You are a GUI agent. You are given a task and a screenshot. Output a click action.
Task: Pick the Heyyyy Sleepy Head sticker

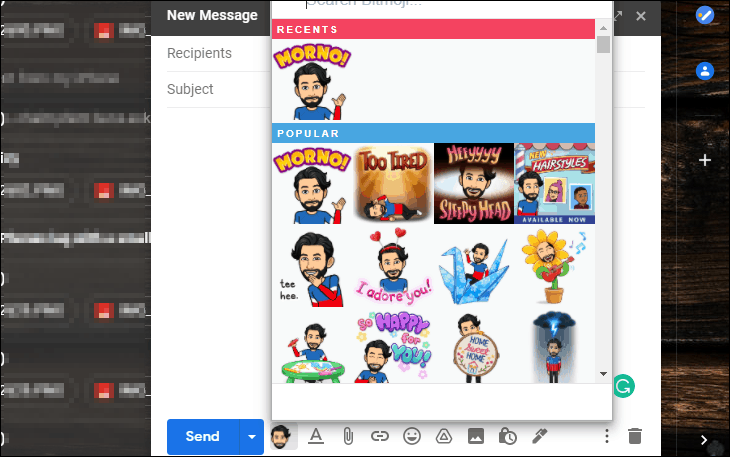pos(473,184)
